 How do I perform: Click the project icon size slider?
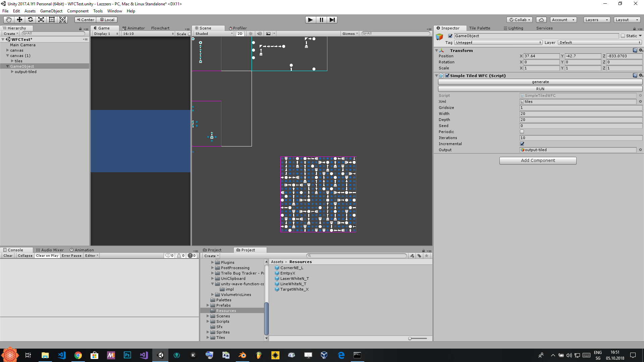click(418, 339)
